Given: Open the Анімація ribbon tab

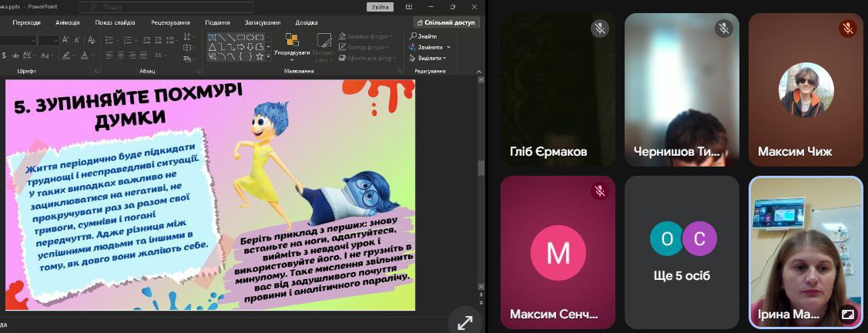Looking at the screenshot, I should coord(68,22).
